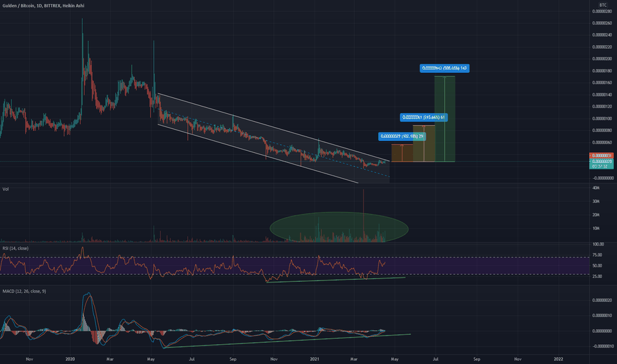The image size is (617, 364).
Task: Click the tall green price range box
Action: point(445,119)
